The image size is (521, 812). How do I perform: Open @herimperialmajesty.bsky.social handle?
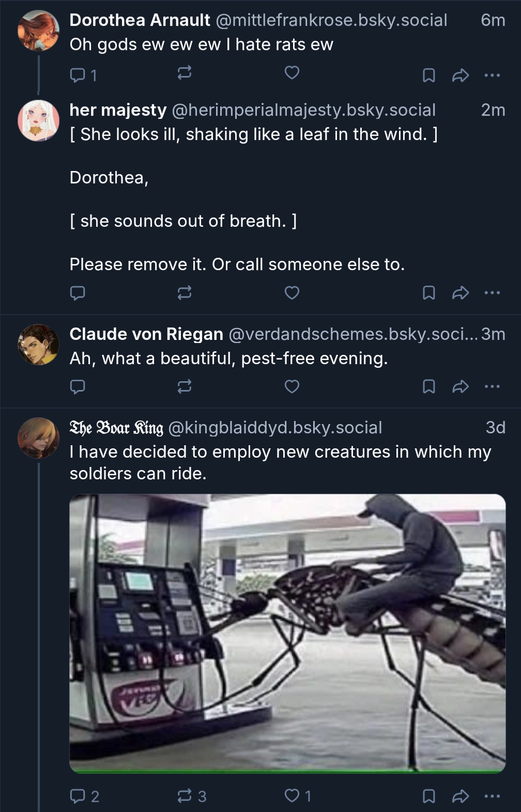303,110
